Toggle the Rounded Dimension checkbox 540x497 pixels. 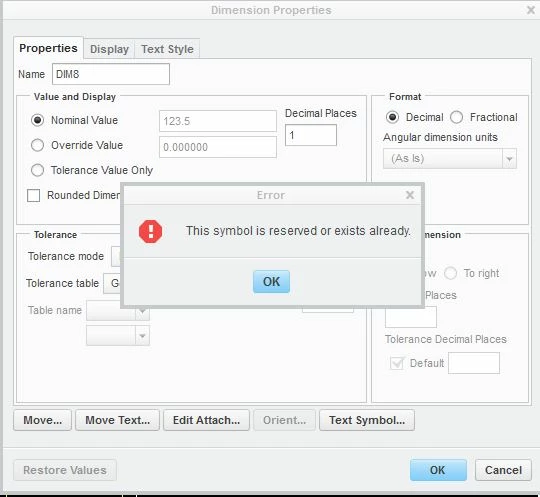33,195
